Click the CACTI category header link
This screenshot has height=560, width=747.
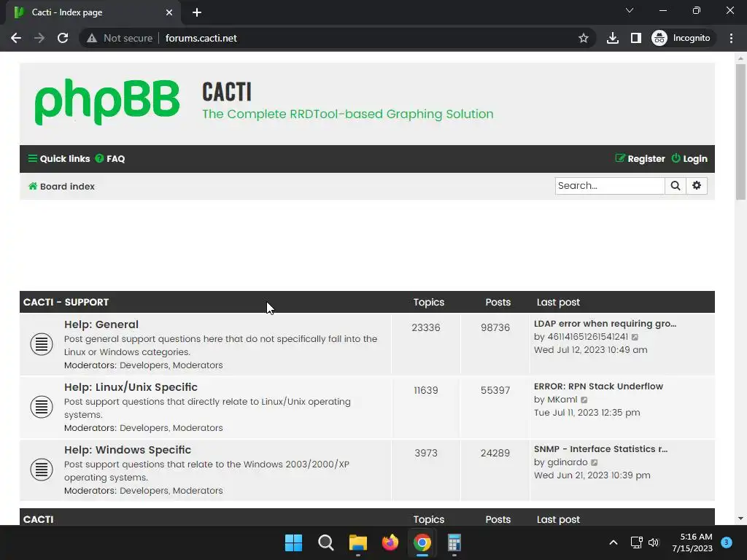pos(39,519)
